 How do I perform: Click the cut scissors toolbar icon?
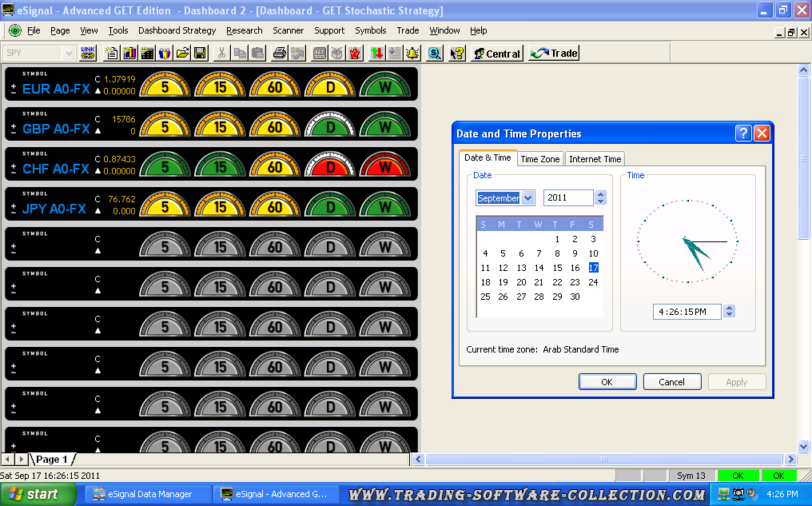click(x=221, y=54)
